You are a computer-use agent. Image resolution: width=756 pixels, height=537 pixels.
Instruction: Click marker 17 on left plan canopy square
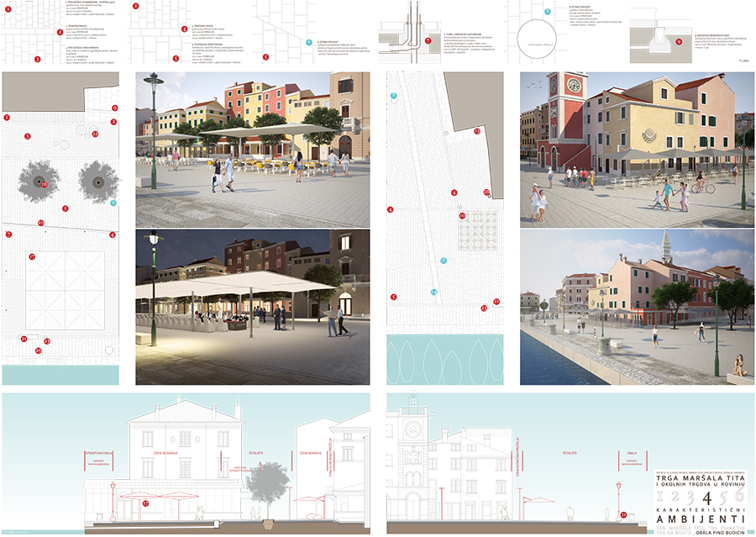32,256
